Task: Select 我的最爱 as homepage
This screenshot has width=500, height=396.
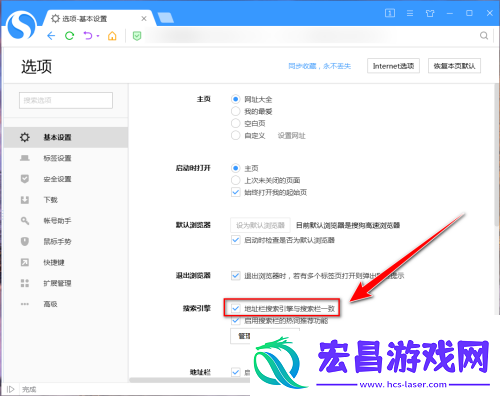Action: pyautogui.click(x=235, y=111)
